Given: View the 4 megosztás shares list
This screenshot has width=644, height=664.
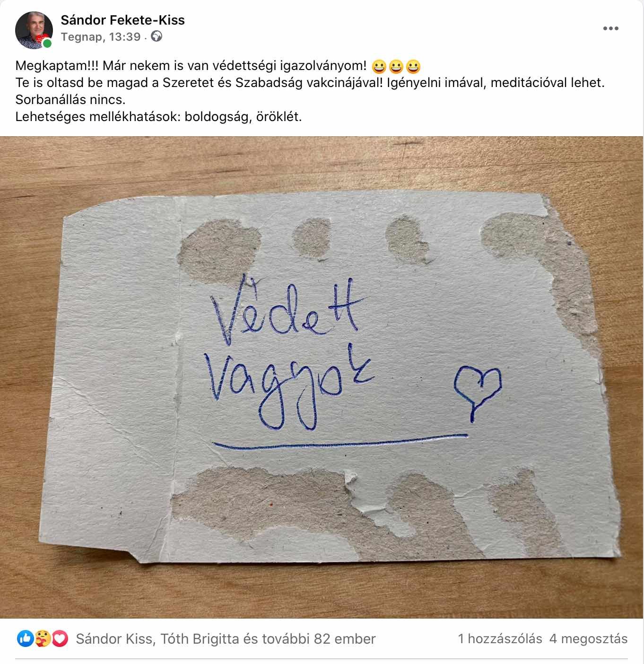Looking at the screenshot, I should [589, 639].
